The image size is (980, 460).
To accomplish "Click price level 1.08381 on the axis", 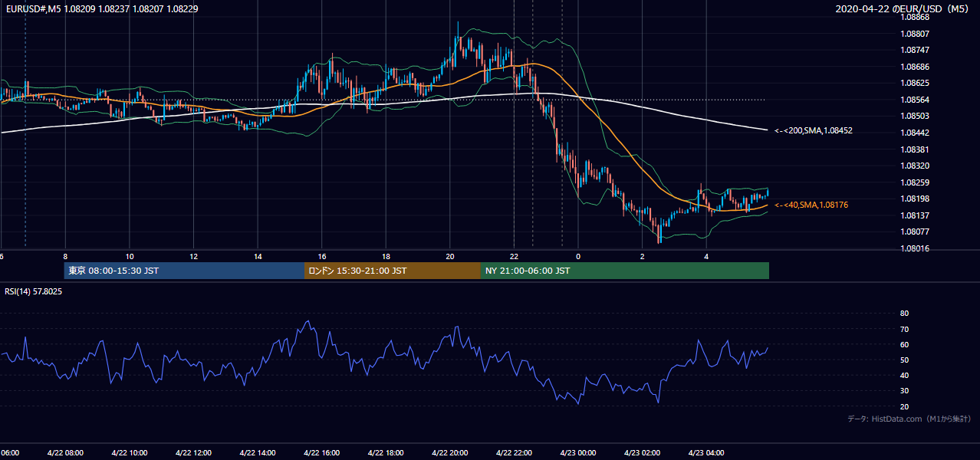I will tap(914, 149).
